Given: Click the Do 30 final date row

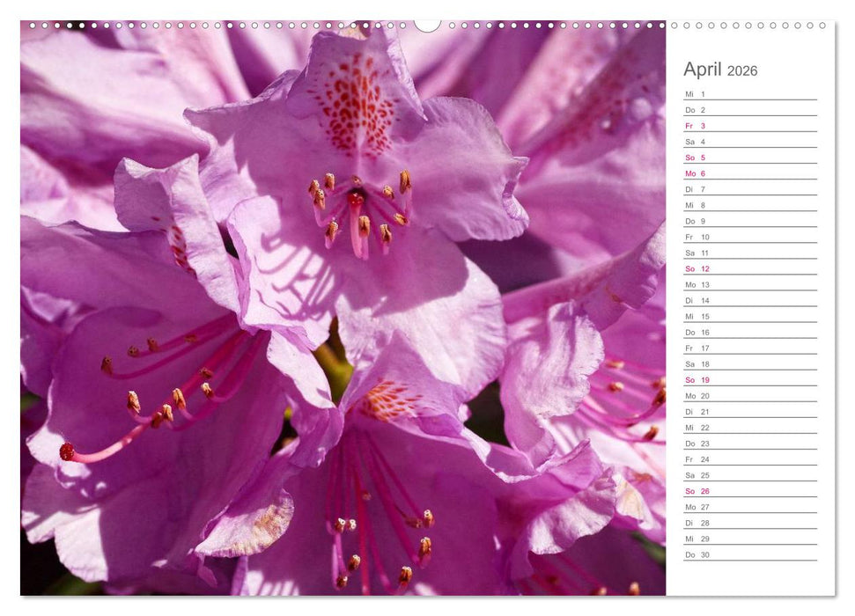Looking at the screenshot, I should point(696,553).
